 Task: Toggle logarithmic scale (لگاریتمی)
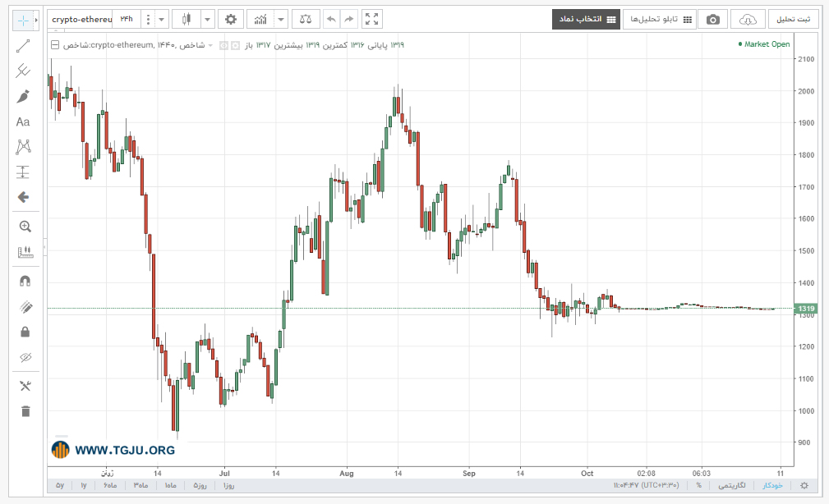732,485
